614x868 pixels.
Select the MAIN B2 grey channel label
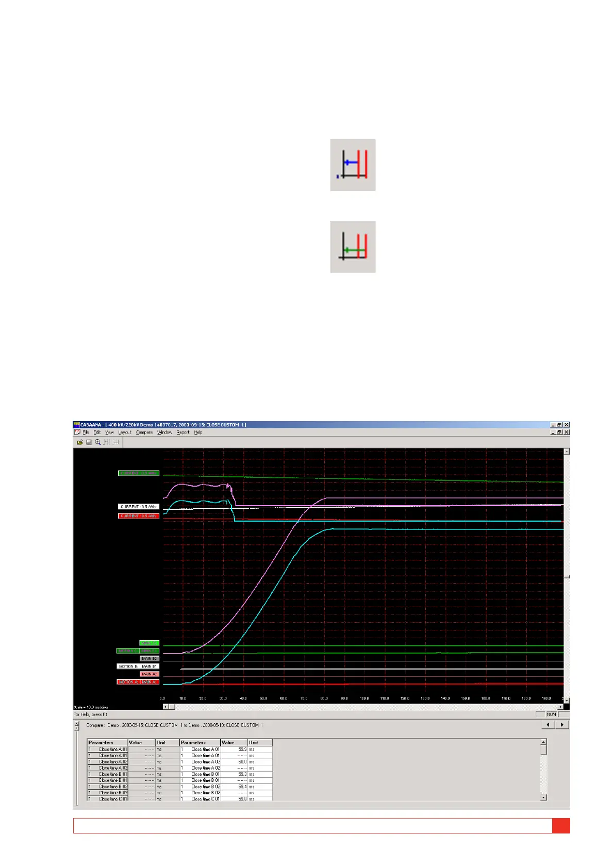point(150,659)
